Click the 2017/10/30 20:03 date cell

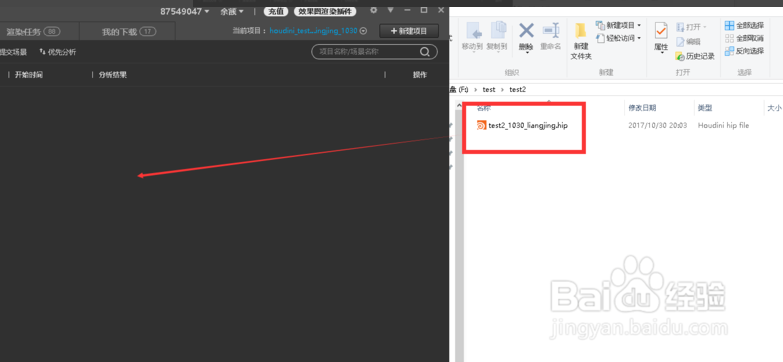657,125
